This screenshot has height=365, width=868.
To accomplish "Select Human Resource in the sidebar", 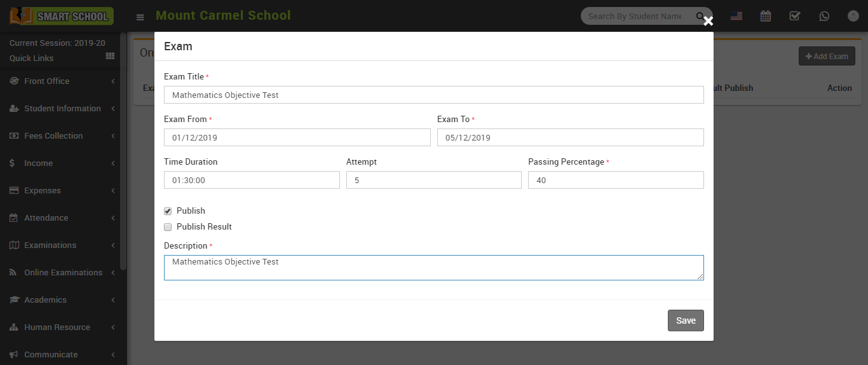I will pos(57,327).
